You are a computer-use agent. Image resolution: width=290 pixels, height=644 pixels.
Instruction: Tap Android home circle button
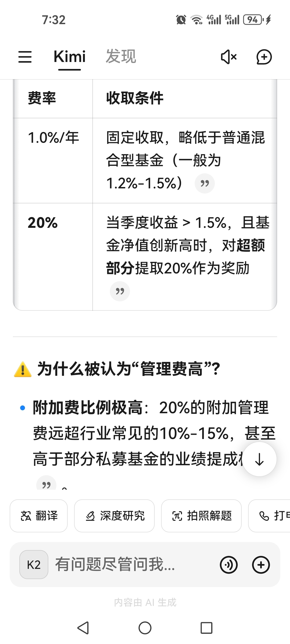pyautogui.click(x=145, y=628)
